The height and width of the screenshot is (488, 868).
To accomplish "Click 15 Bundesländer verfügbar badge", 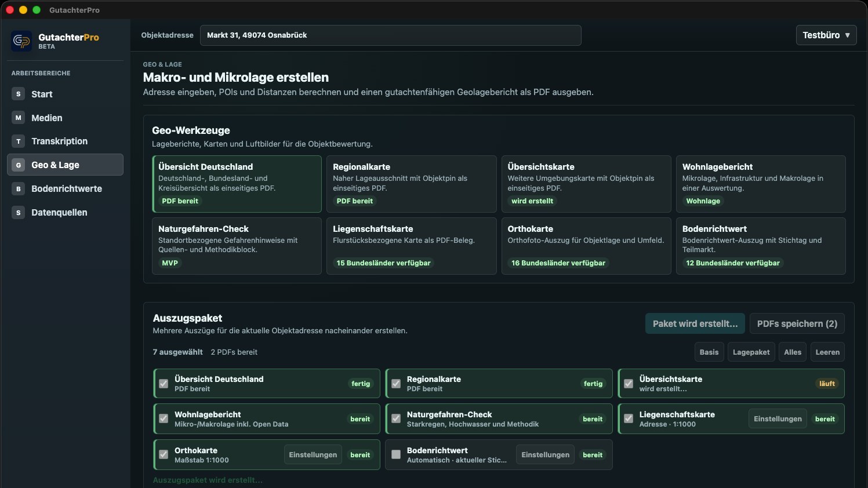I will point(384,263).
